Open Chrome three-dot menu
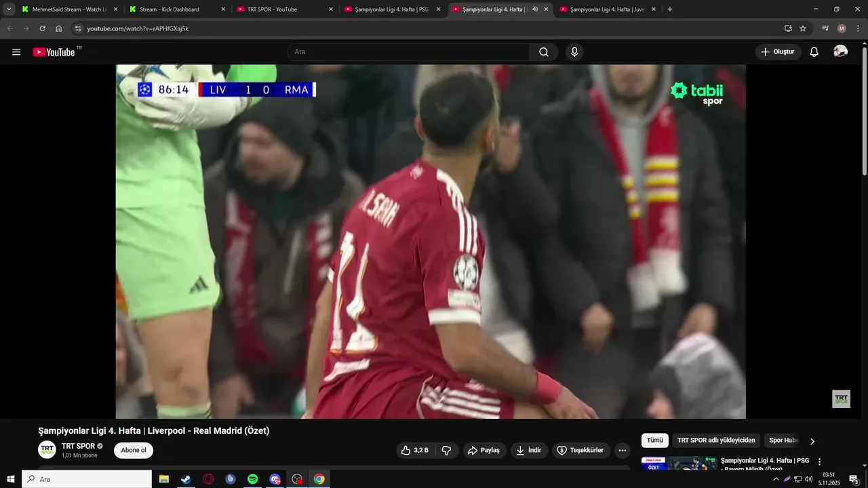This screenshot has height=488, width=868. (x=858, y=28)
